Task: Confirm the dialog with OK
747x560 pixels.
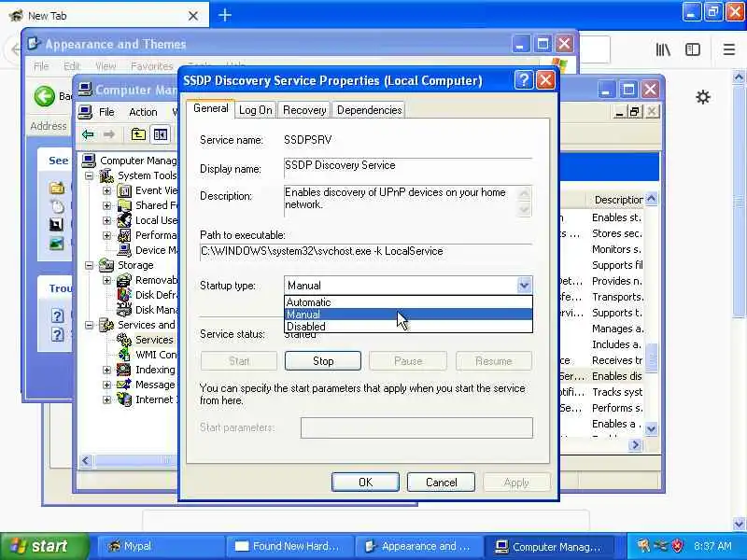Action: (365, 483)
